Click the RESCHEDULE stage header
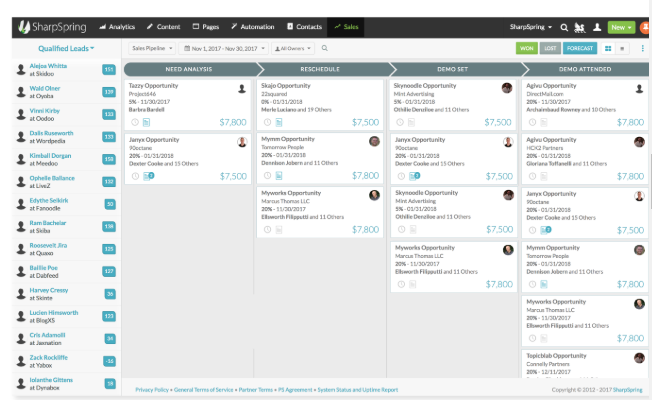Viewport: 652px width, 400px height. pos(320,69)
